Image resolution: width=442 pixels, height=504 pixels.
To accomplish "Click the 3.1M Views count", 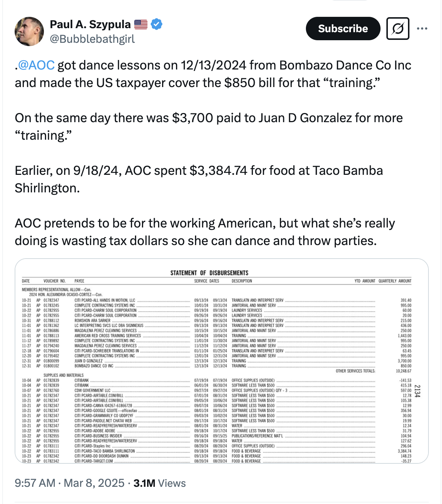I will click(x=160, y=483).
